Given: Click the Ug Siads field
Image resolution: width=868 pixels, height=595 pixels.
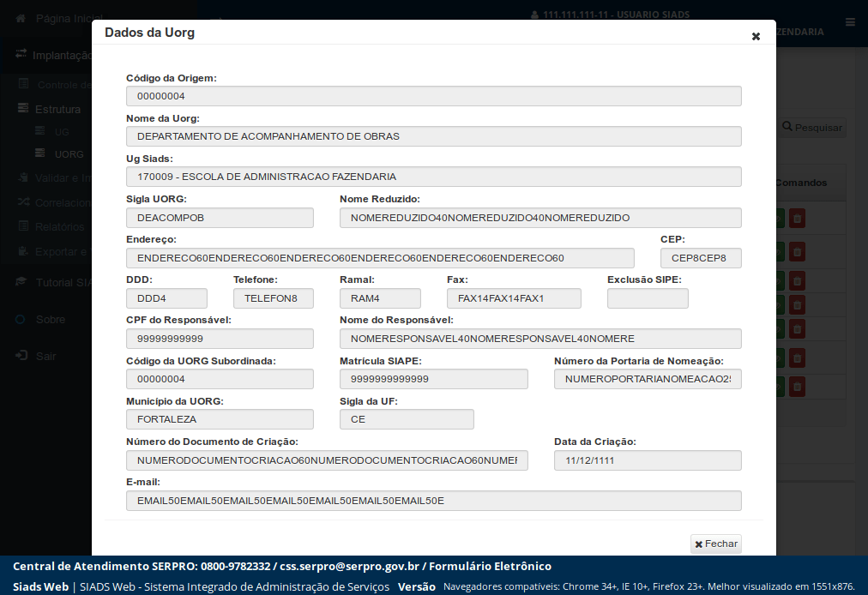Looking at the screenshot, I should tap(433, 177).
